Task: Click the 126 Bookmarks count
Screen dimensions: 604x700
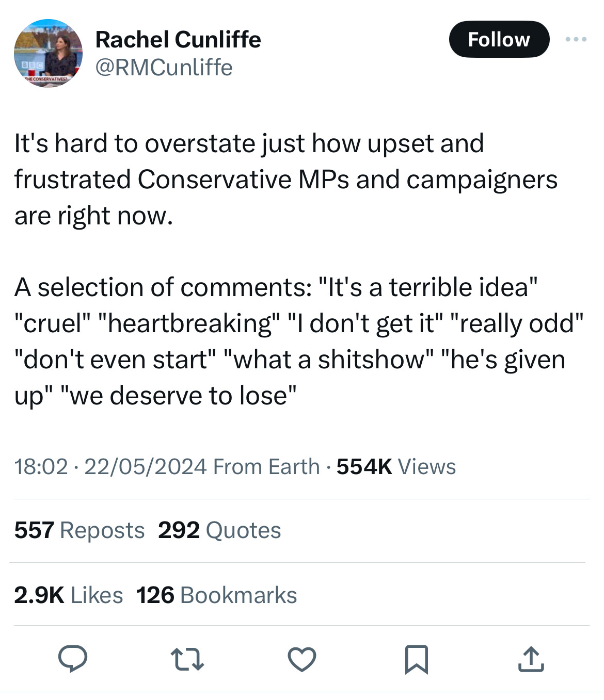Action: pos(217,595)
